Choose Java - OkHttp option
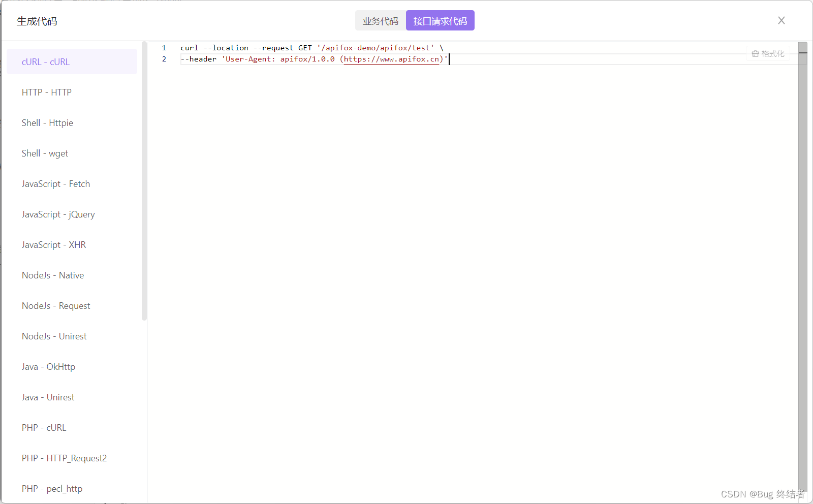Viewport: 813px width, 504px height. click(72, 366)
